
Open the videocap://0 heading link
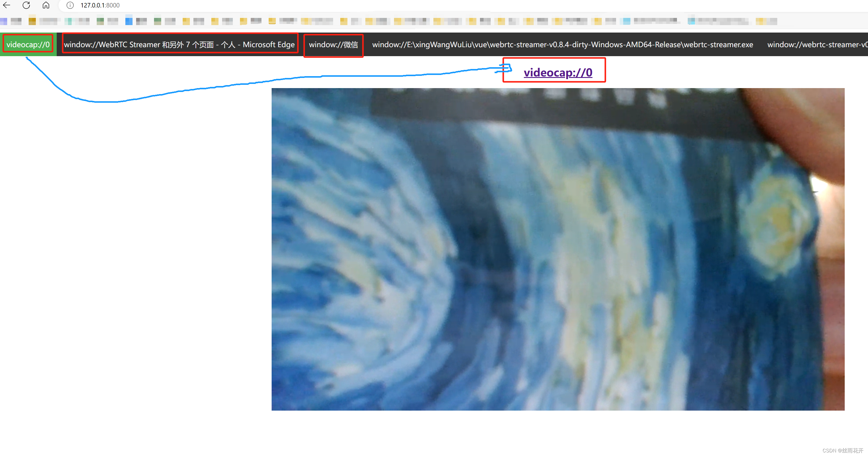click(x=558, y=73)
